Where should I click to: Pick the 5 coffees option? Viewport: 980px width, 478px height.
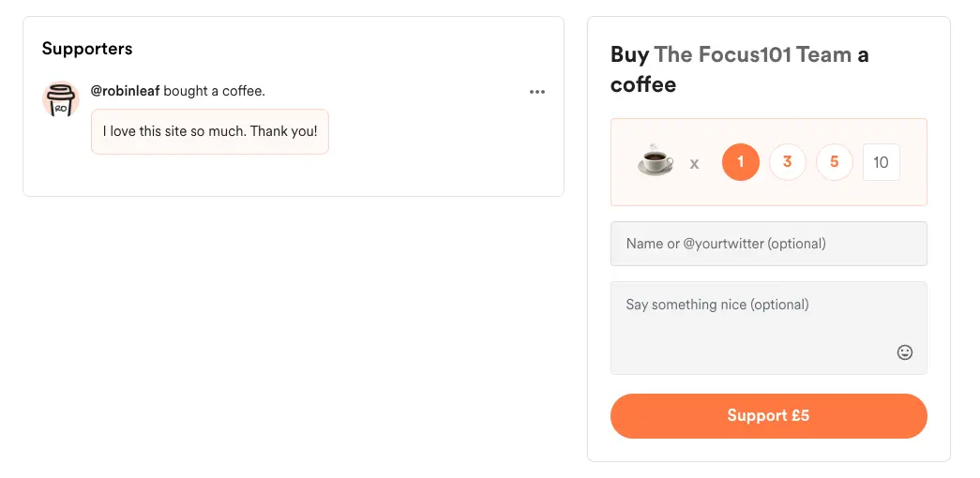834,162
